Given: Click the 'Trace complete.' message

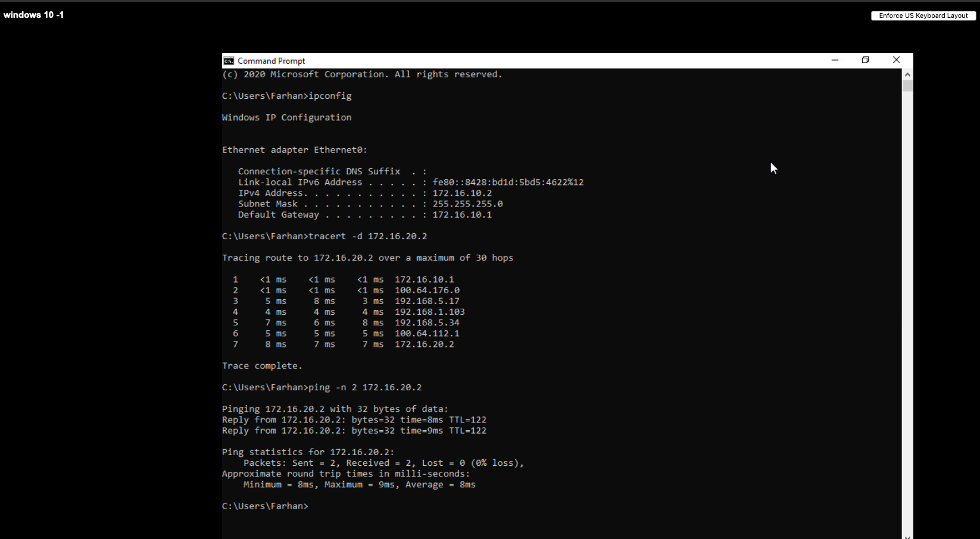Looking at the screenshot, I should point(262,366).
